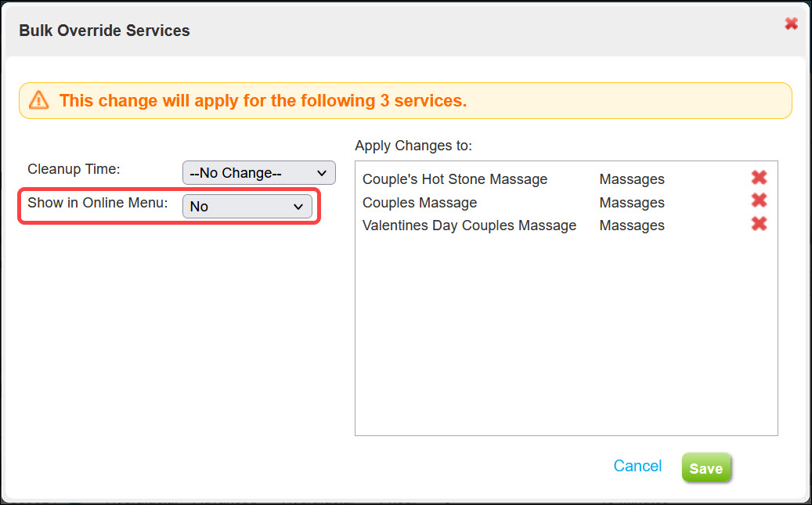This screenshot has width=812, height=505.
Task: Cancel the bulk override changes
Action: 637,465
